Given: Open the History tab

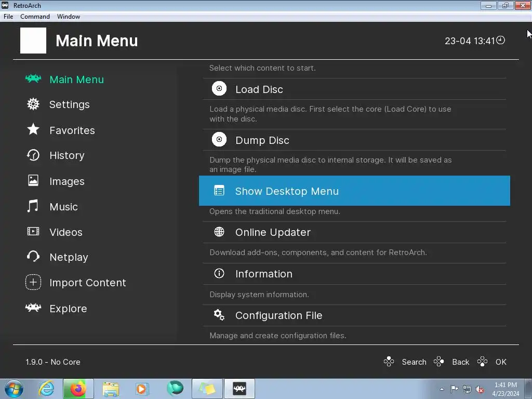Looking at the screenshot, I should click(x=67, y=155).
